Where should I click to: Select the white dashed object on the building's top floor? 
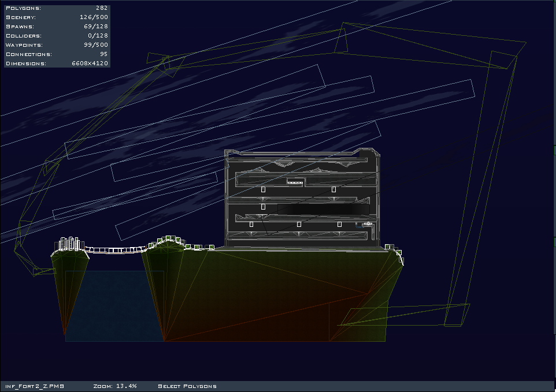[295, 182]
